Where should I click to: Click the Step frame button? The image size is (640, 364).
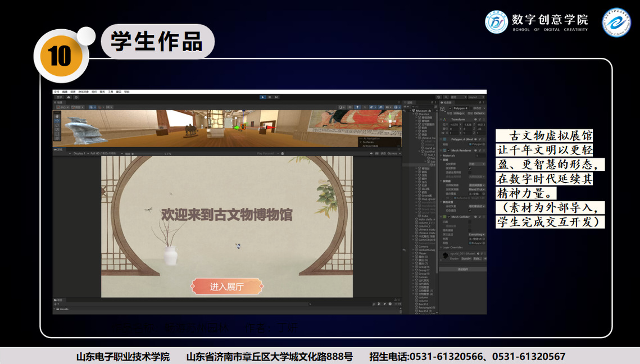coord(276,97)
